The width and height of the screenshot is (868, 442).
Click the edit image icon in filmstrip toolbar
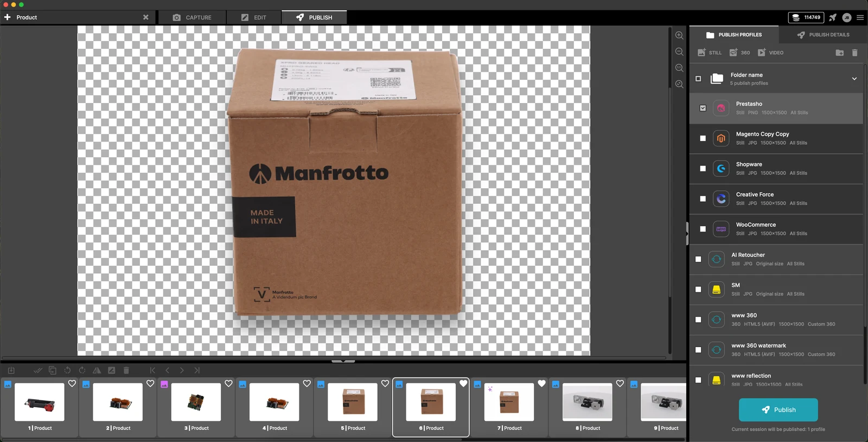[x=111, y=370]
